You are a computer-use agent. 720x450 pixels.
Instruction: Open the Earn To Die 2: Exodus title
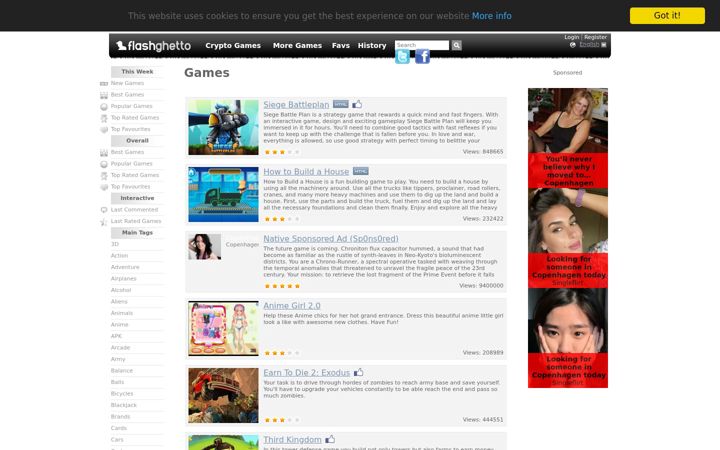307,373
